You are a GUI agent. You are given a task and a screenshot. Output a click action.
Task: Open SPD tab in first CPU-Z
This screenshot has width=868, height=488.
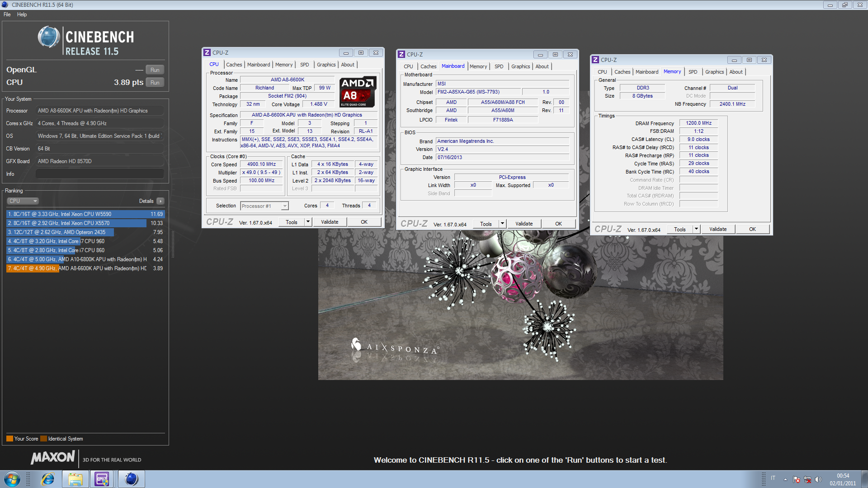pyautogui.click(x=305, y=65)
